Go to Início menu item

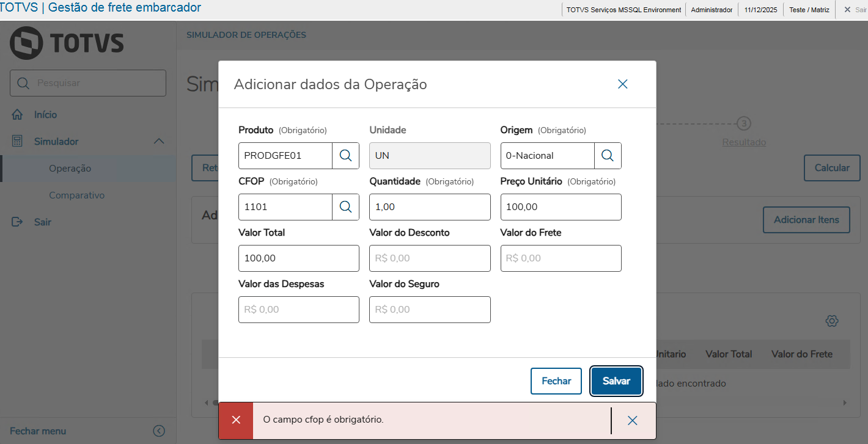(46, 115)
